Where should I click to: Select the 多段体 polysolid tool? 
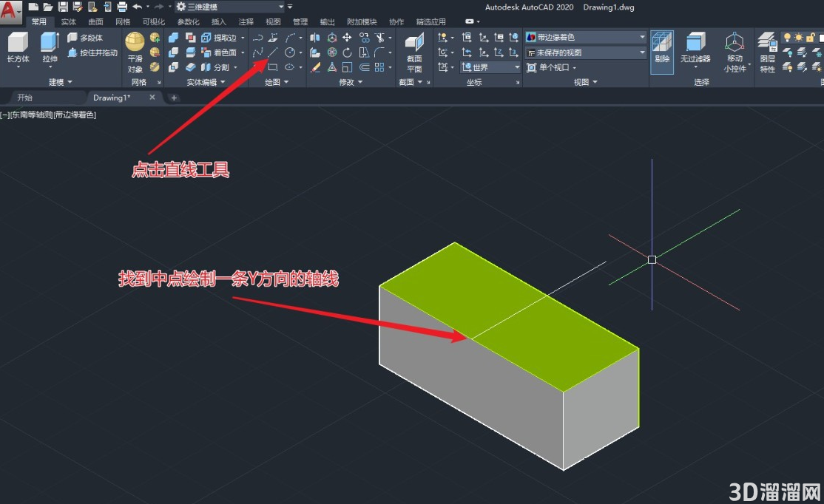tap(86, 37)
